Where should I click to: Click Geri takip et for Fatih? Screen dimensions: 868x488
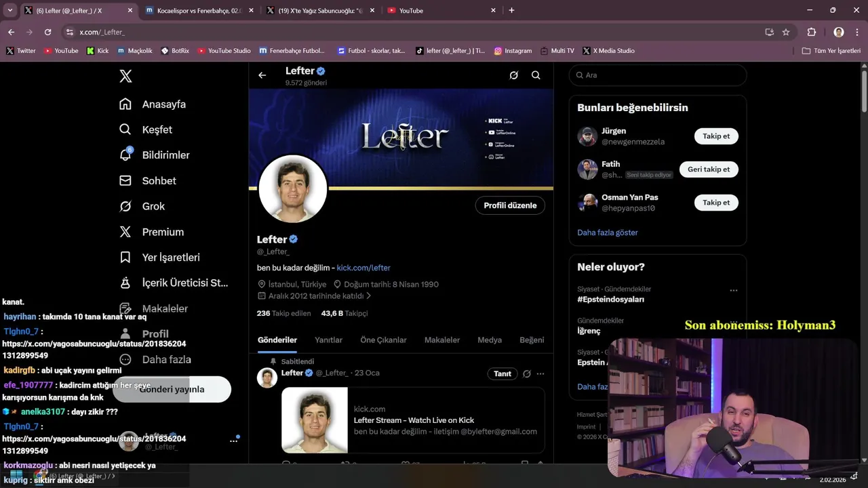[x=709, y=169]
